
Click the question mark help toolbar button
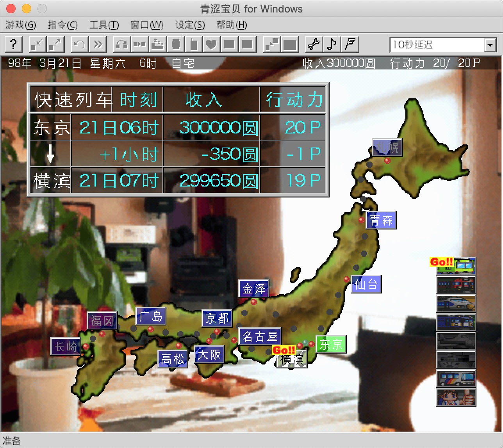tap(13, 44)
